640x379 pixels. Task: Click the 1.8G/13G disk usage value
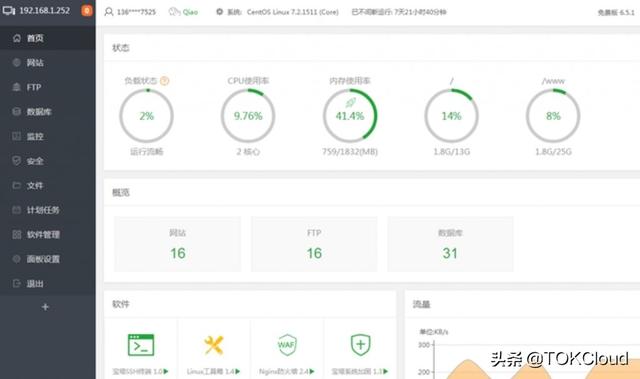coord(451,152)
